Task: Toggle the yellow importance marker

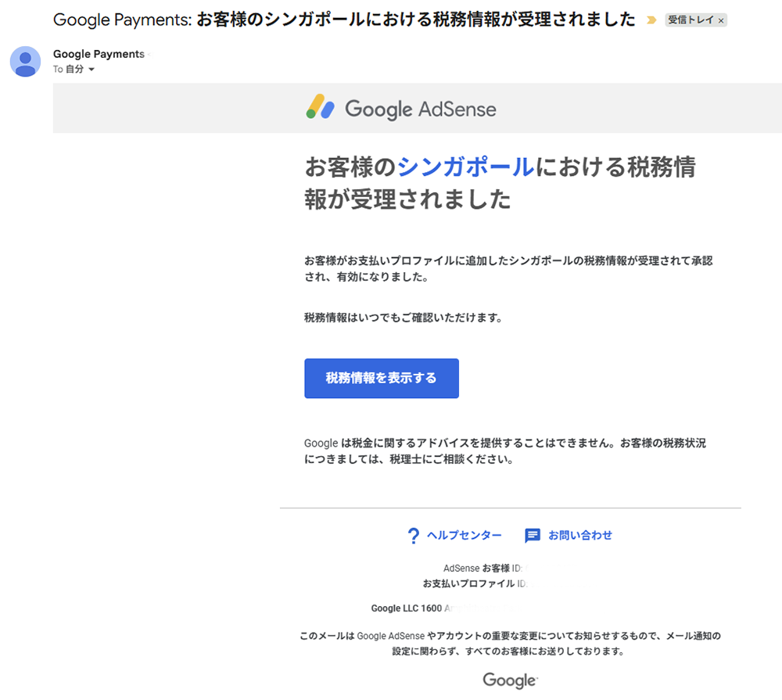Action: 651,20
